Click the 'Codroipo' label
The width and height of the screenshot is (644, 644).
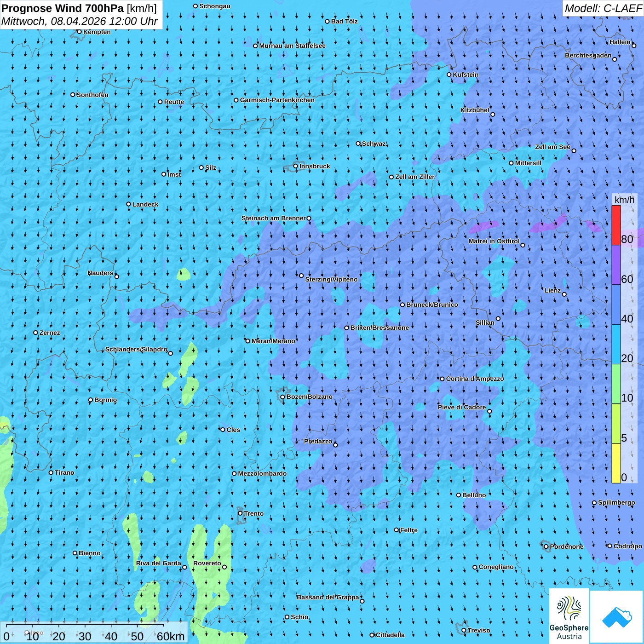628,546
